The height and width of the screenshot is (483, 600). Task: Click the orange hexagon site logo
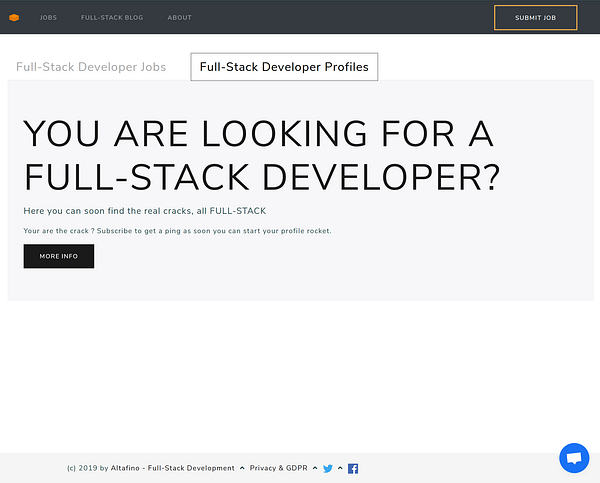[14, 18]
